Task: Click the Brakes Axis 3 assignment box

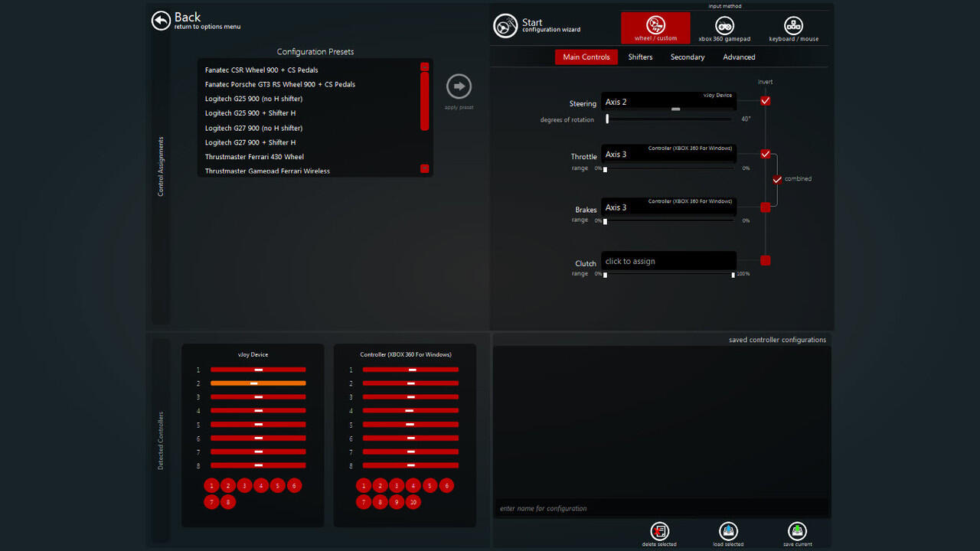Action: pos(668,207)
